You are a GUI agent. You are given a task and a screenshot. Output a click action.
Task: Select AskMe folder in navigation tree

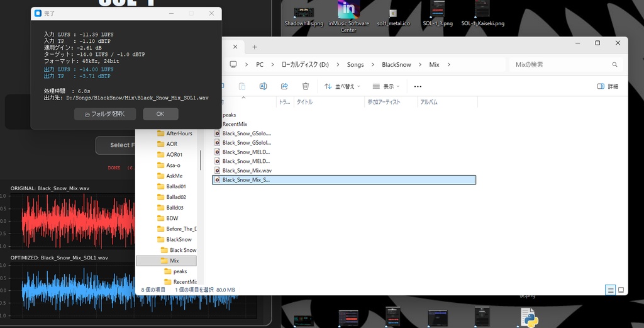pyautogui.click(x=170, y=176)
